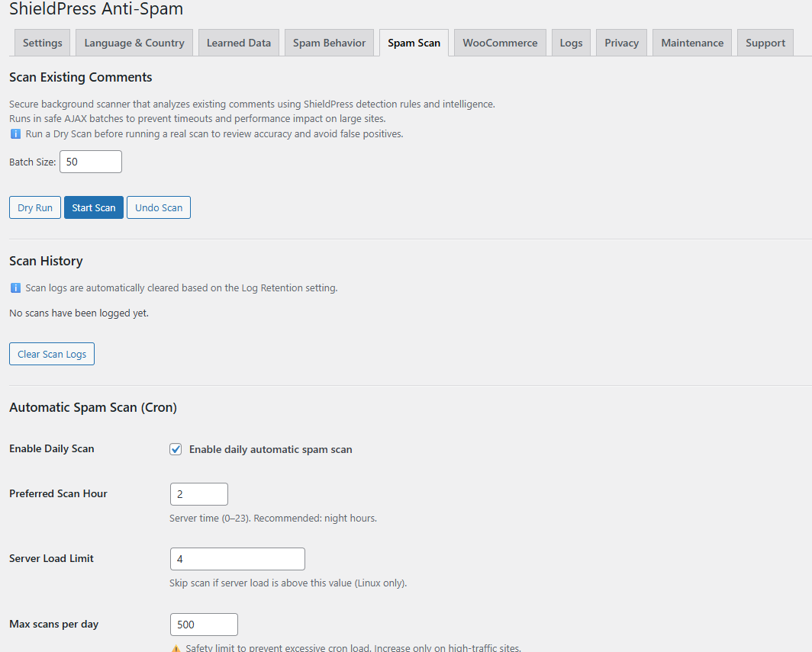This screenshot has height=652, width=812.
Task: Click the info icon beside Dry Scan tip
Action: (15, 134)
